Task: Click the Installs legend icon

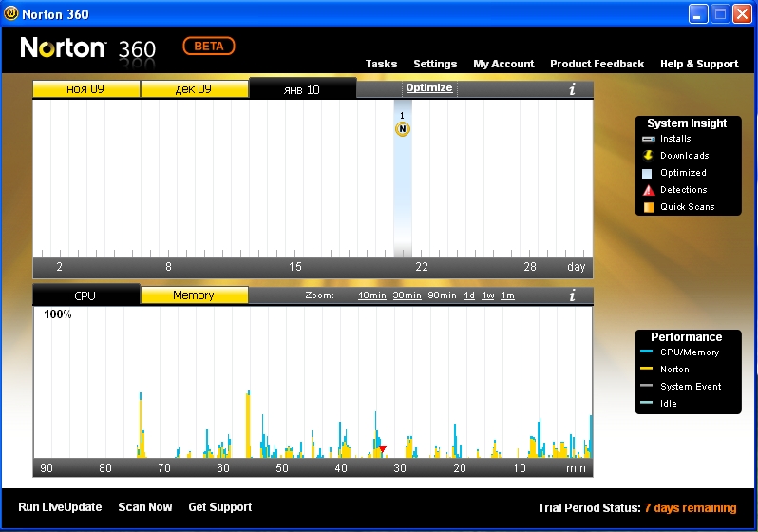Action: tap(648, 139)
